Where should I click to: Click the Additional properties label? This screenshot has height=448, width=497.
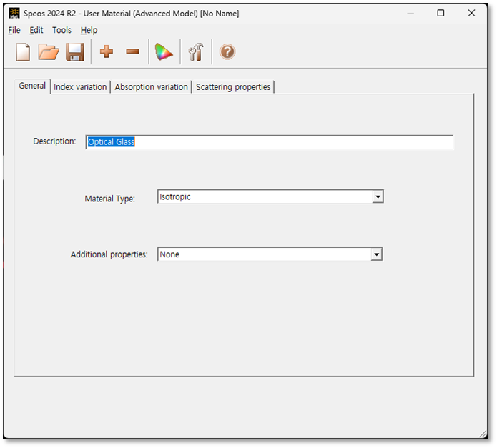click(x=109, y=254)
